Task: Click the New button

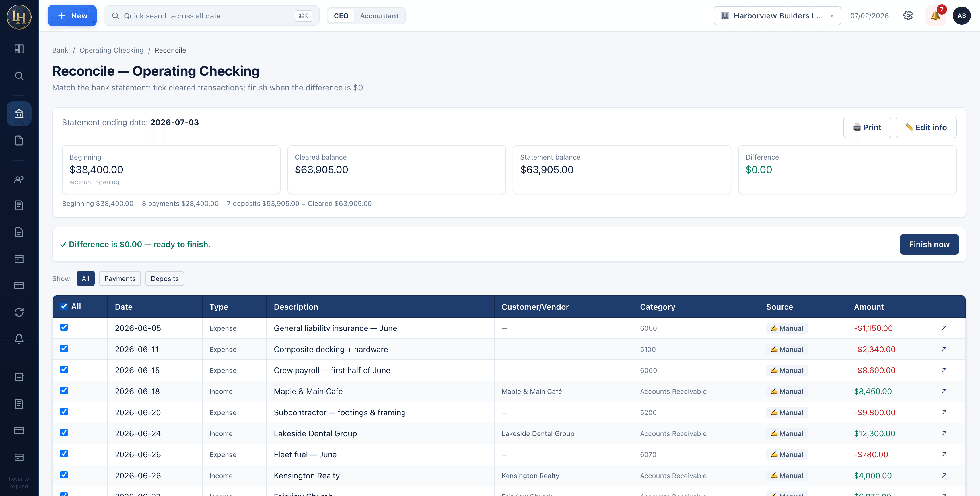Action: click(72, 16)
